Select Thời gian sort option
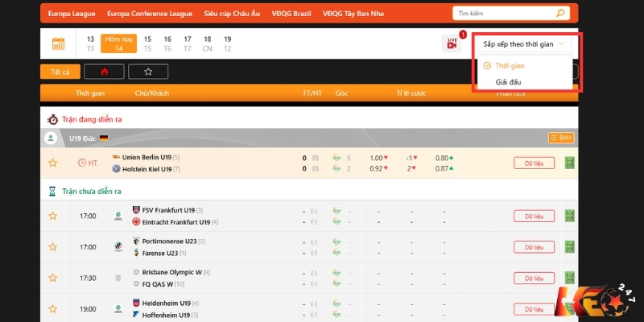Viewport: 644px width, 322px height. click(x=510, y=66)
